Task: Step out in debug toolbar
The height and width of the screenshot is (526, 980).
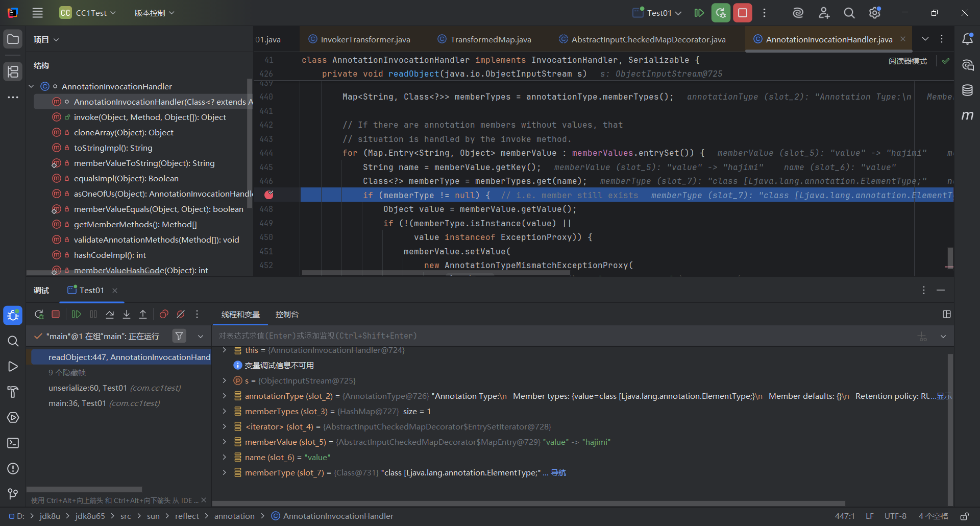Action: (143, 314)
